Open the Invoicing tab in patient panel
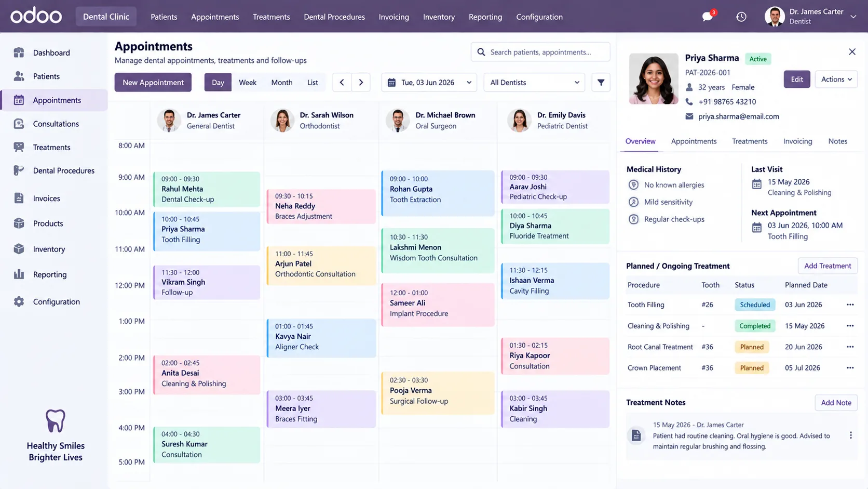The height and width of the screenshot is (489, 868). point(797,141)
